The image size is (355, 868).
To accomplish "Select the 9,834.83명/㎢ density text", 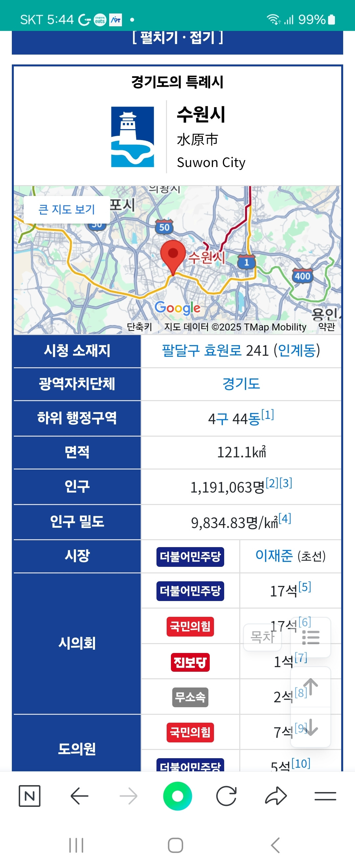I will (x=235, y=523).
